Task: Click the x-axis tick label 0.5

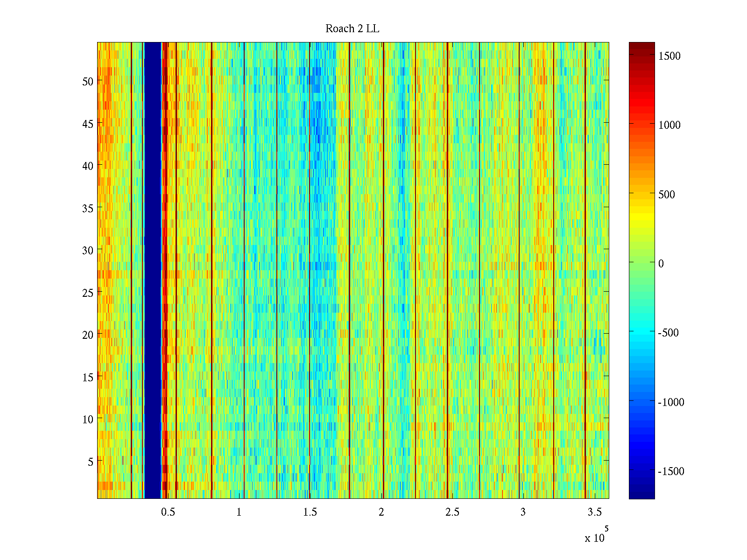Action: pos(168,512)
